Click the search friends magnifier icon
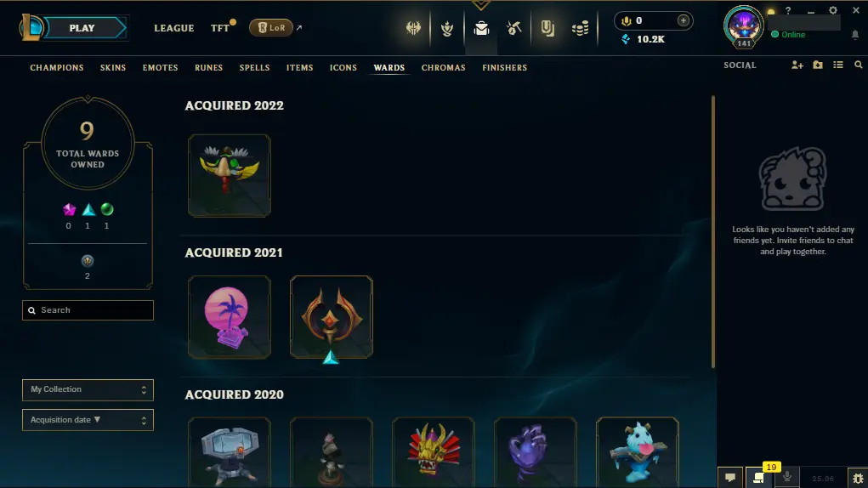The height and width of the screenshot is (488, 868). [x=858, y=65]
